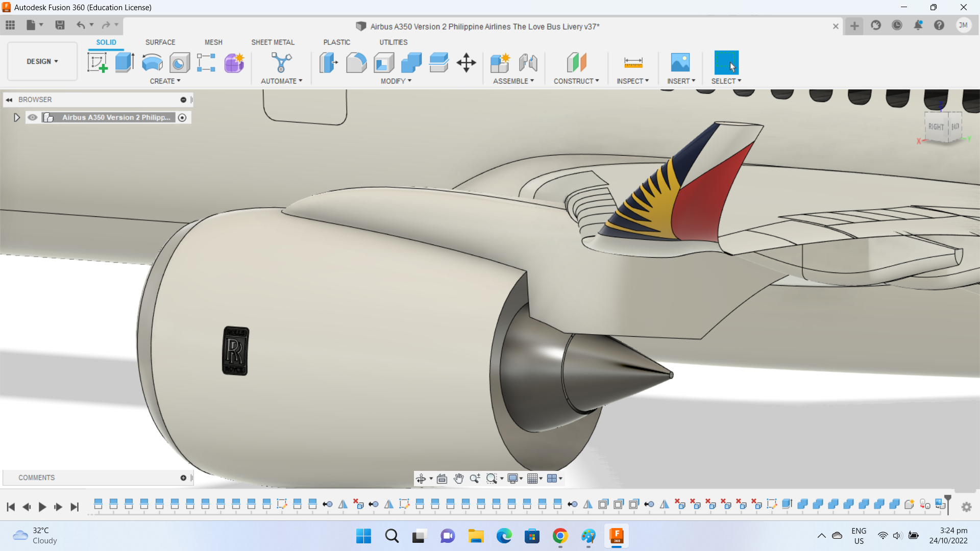Open the Job Status clock icon

tap(897, 26)
